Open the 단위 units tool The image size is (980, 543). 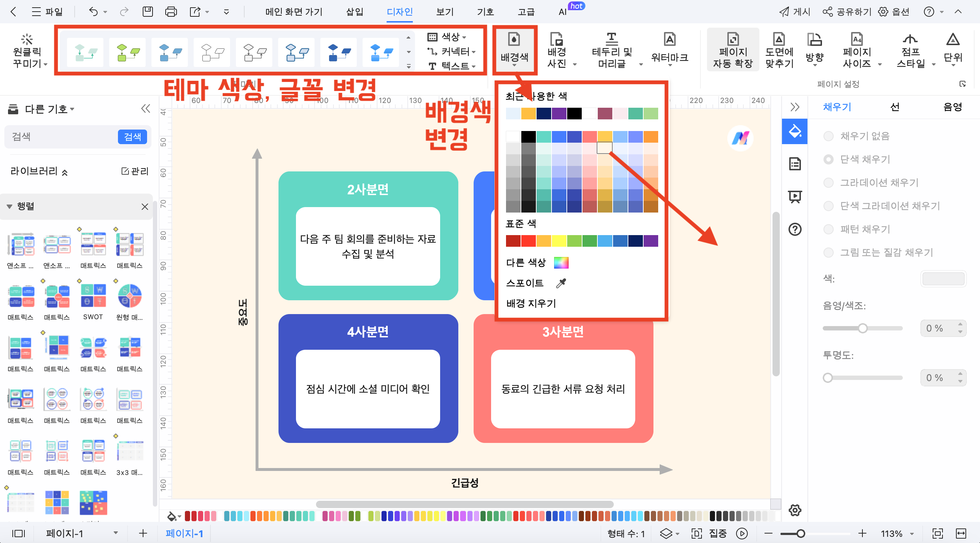point(953,49)
